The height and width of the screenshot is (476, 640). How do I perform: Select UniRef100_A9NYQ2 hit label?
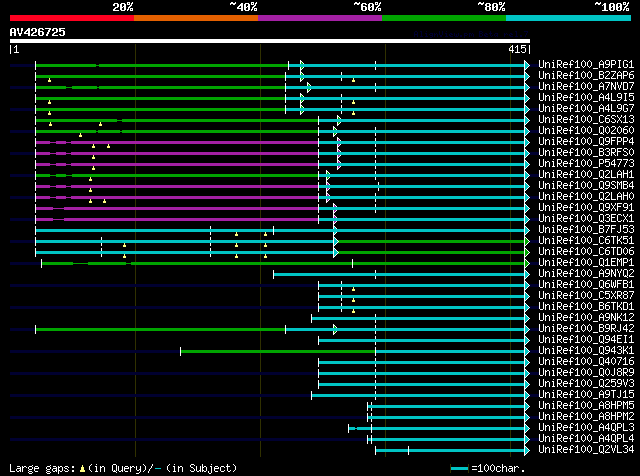click(x=586, y=274)
